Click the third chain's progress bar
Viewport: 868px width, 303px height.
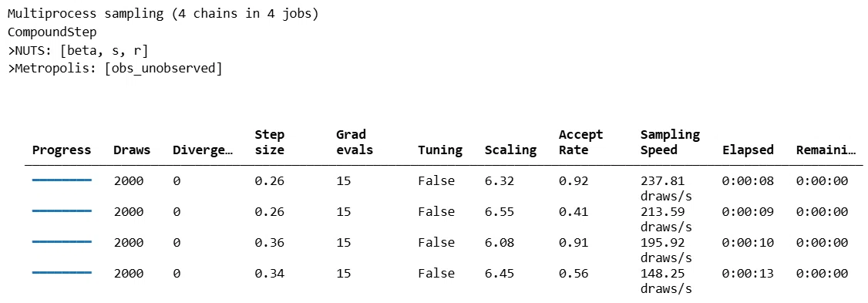[62, 241]
